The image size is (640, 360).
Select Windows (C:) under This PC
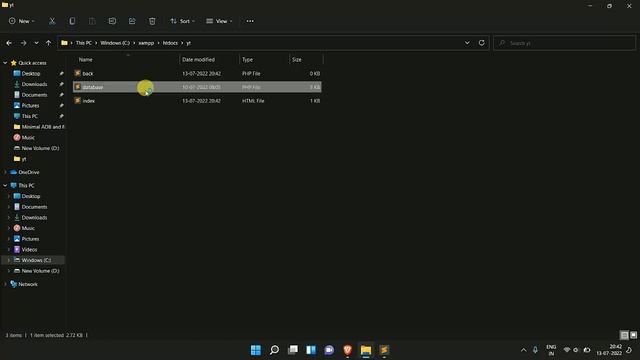[x=36, y=260]
